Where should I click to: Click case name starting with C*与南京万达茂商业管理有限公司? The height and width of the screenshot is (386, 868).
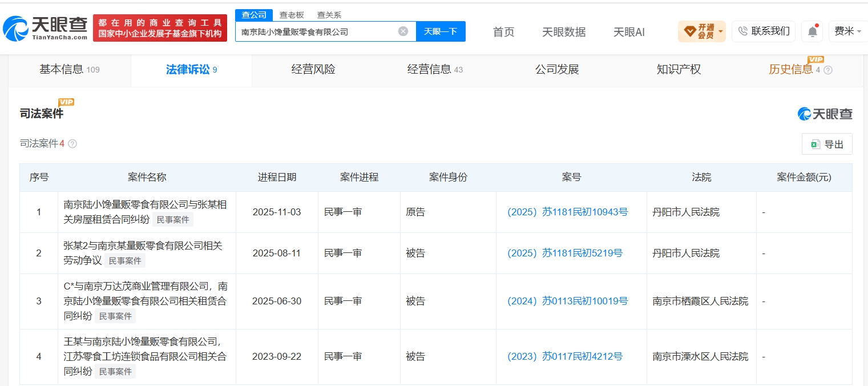[x=146, y=301]
